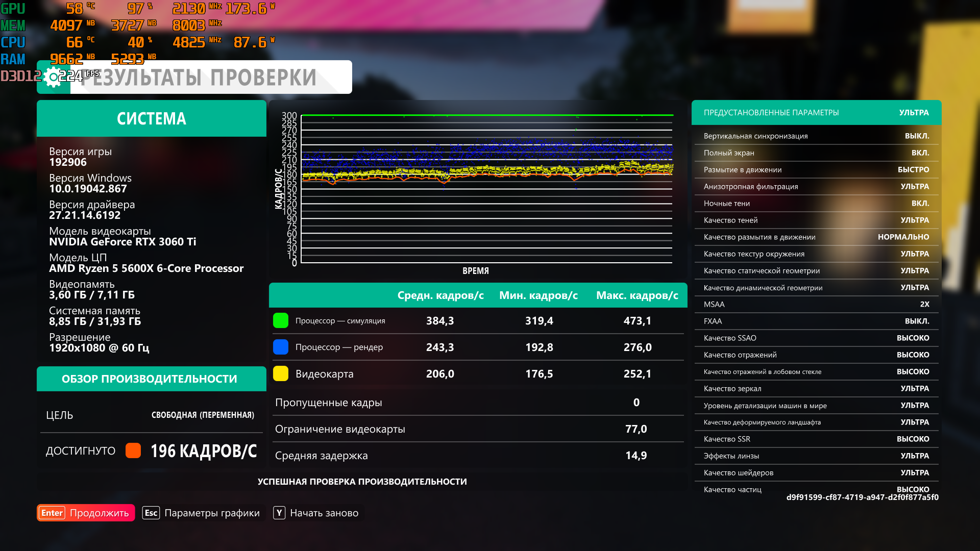This screenshot has height=551, width=980.
Task: Click the Enter key icon
Action: [52, 513]
